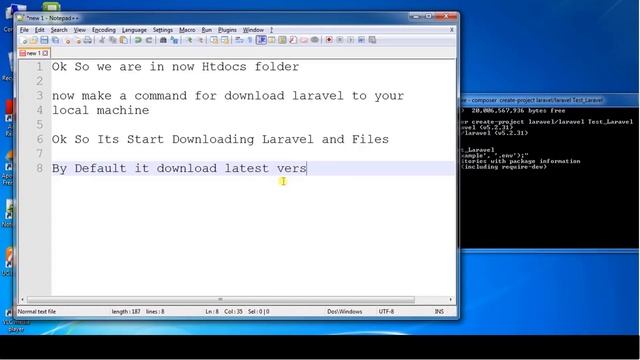Click the Save All toolbar icon
This screenshot has width=640, height=360.
tap(56, 40)
